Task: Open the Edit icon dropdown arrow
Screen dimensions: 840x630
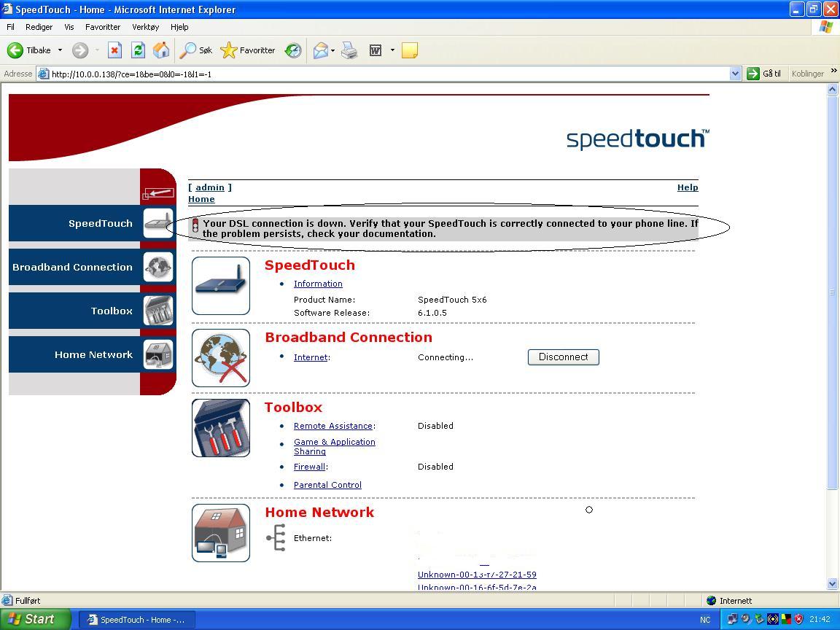Action: (x=392, y=50)
